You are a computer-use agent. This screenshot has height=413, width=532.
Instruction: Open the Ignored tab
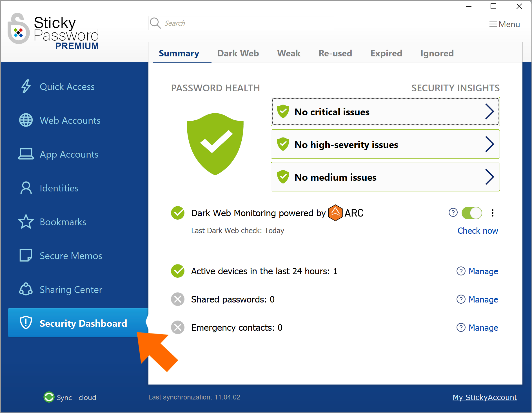[437, 53]
